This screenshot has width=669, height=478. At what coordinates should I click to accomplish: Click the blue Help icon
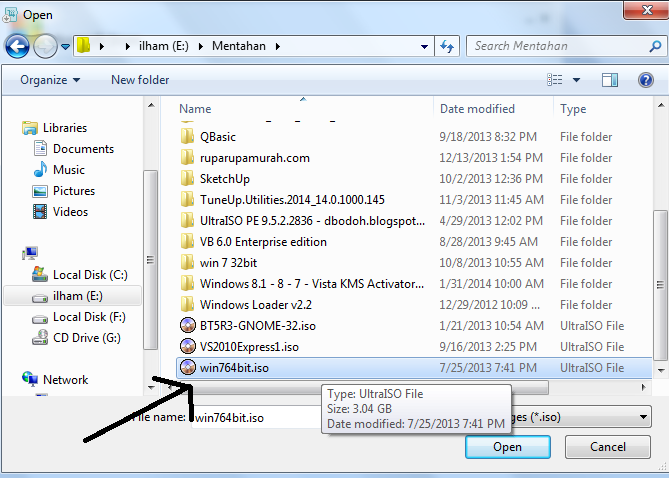click(646, 80)
